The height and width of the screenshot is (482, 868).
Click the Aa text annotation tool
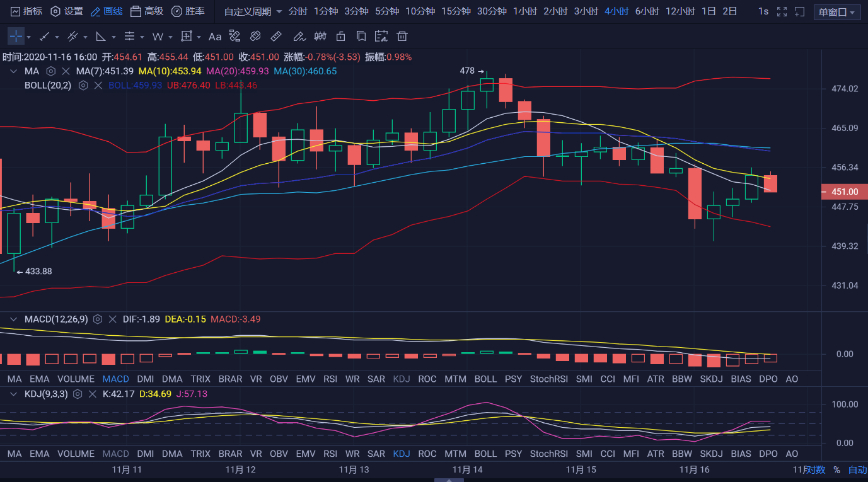215,36
